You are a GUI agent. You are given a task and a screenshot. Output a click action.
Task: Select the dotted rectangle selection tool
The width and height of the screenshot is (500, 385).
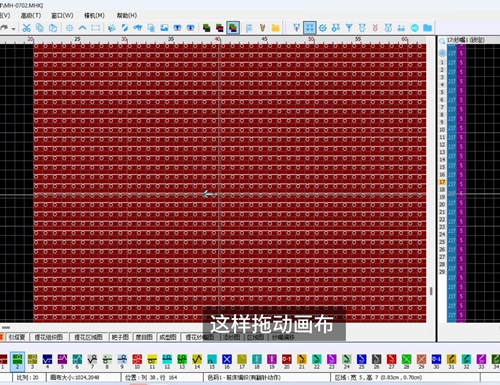[96, 28]
